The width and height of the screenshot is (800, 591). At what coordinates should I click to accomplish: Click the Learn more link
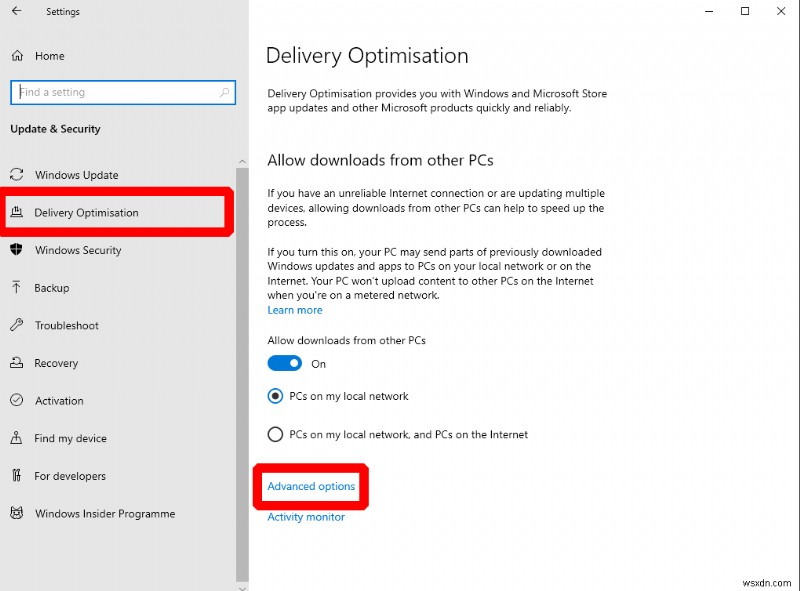(294, 310)
